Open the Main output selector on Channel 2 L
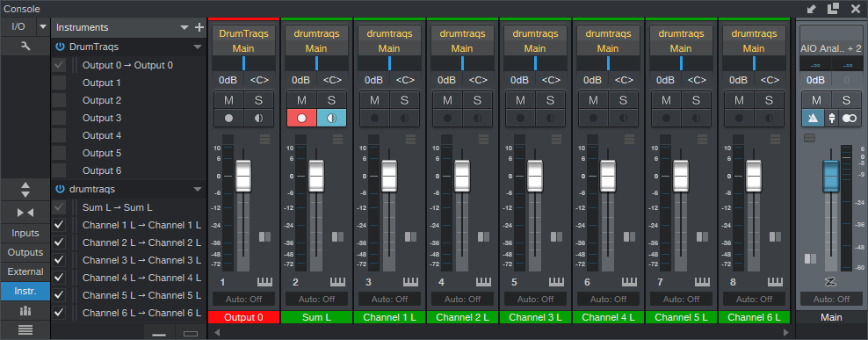Image resolution: width=868 pixels, height=340 pixels. (462, 48)
